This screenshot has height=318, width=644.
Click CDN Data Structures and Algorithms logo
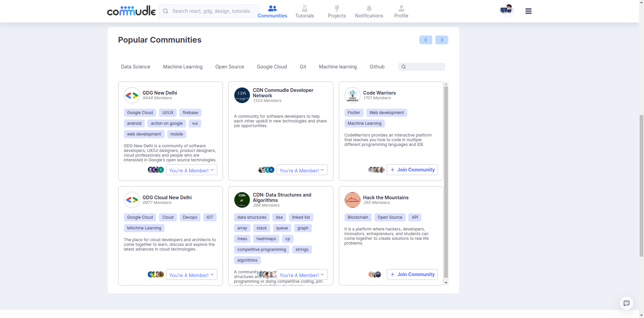(242, 200)
